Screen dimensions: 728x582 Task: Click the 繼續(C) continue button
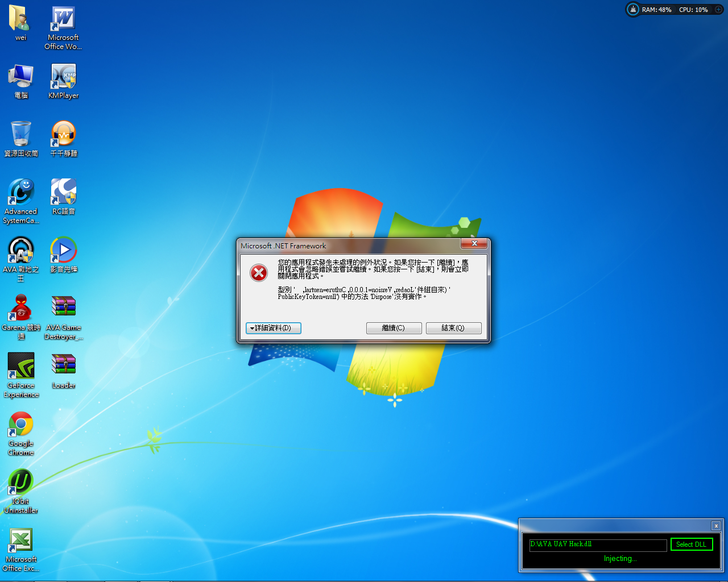pos(394,328)
